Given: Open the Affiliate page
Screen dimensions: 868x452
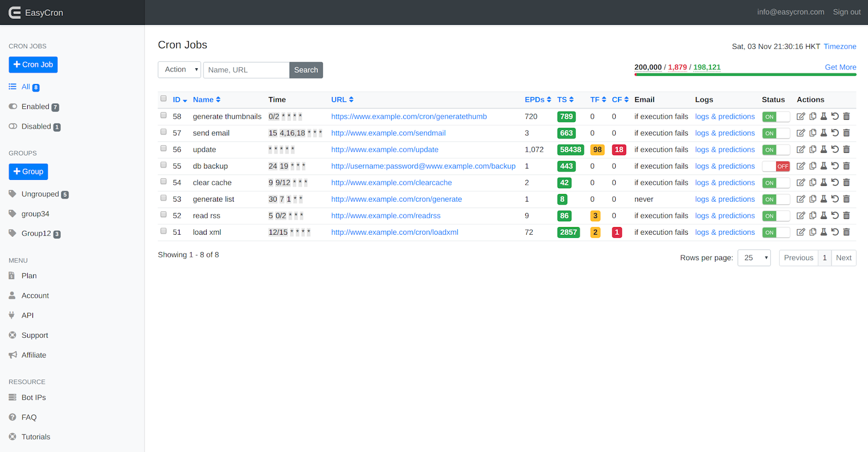Looking at the screenshot, I should pos(34,355).
